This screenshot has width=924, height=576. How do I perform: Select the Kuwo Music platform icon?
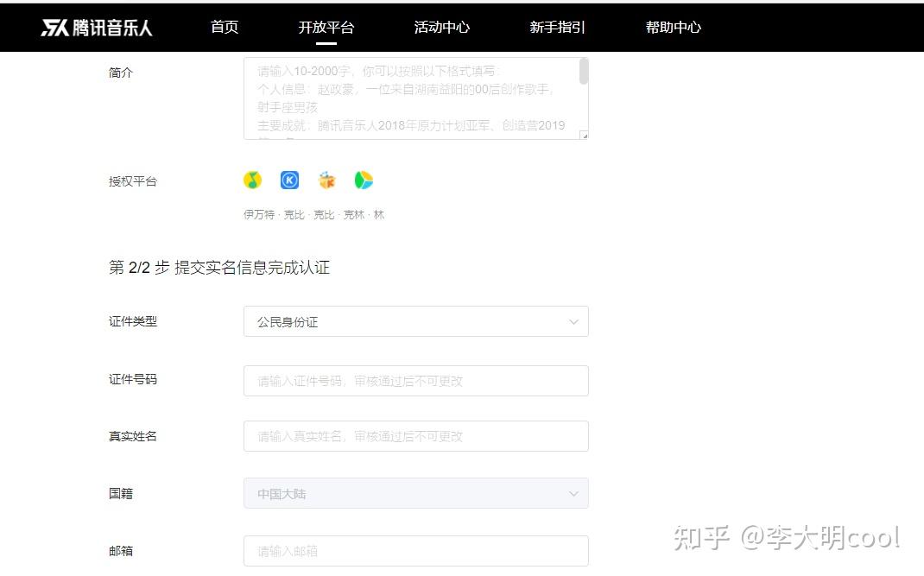click(364, 180)
